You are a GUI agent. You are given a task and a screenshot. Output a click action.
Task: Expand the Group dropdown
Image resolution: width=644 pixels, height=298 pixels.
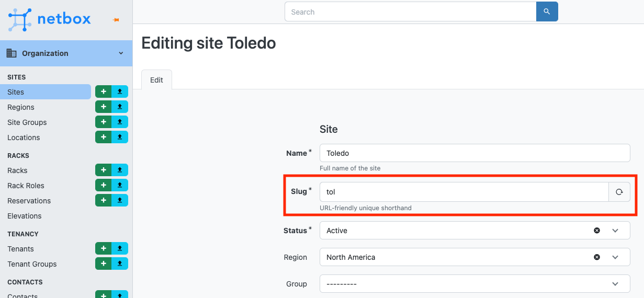click(x=615, y=284)
